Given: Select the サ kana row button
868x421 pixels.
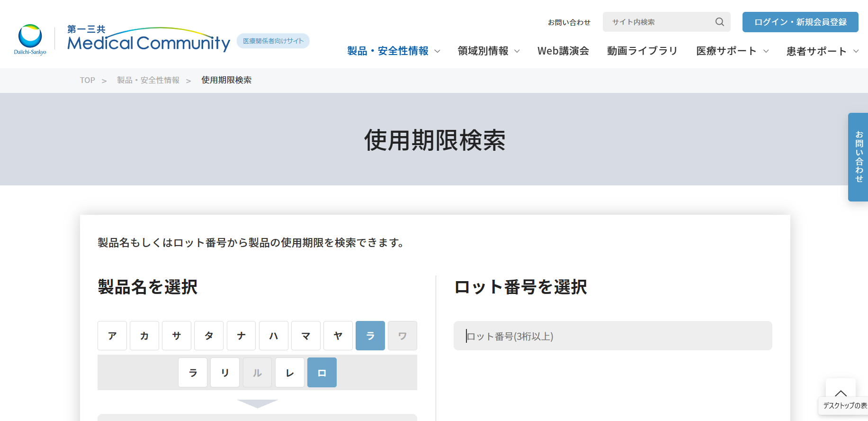Looking at the screenshot, I should (177, 336).
